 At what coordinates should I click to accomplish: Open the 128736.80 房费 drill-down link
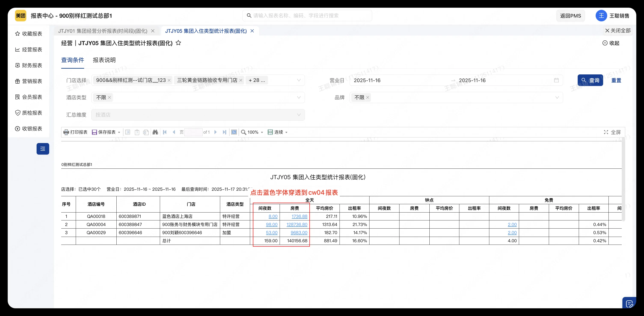coord(297,224)
